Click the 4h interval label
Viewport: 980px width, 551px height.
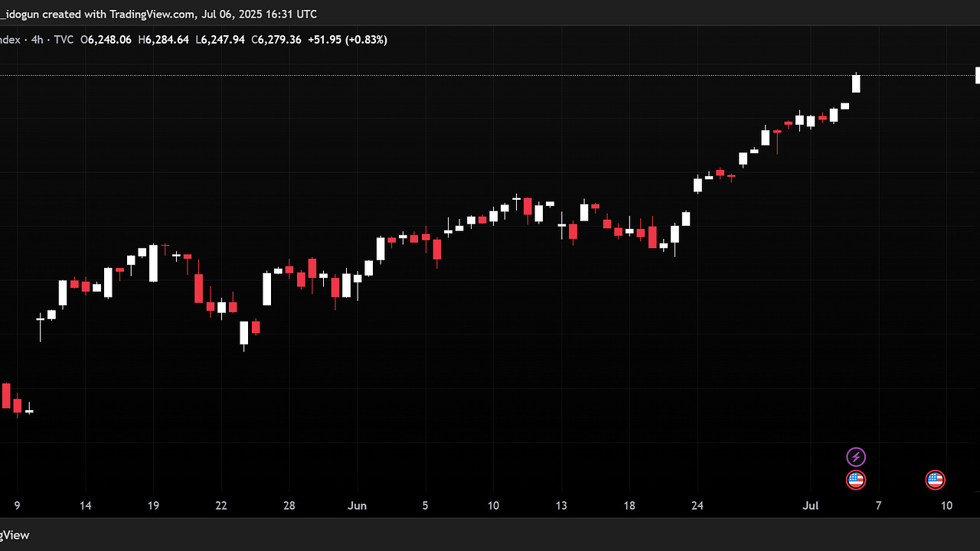tap(35, 40)
